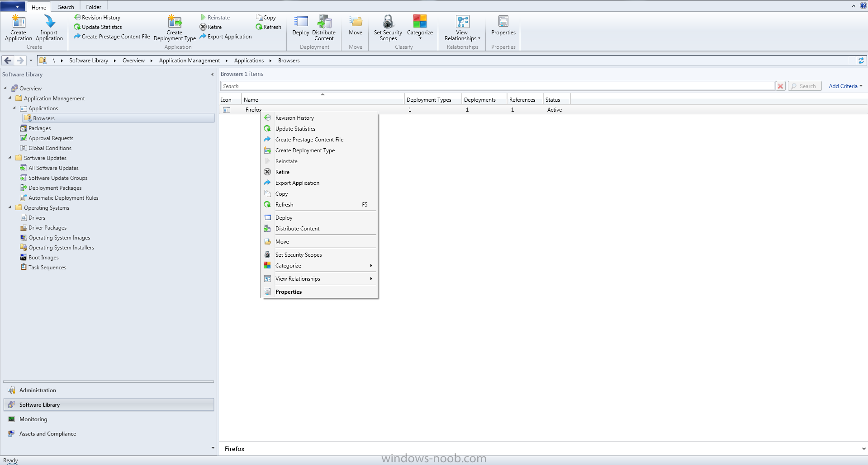Sort by the Deployment Types column header
868x465 pixels.
(433, 99)
